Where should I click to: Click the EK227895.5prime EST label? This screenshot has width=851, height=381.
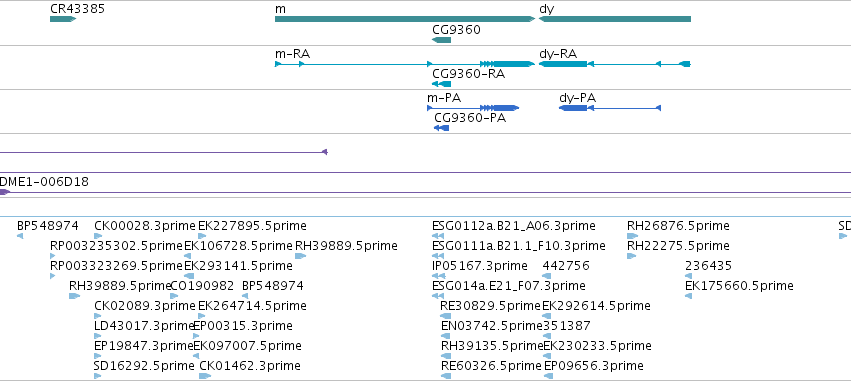click(x=252, y=225)
